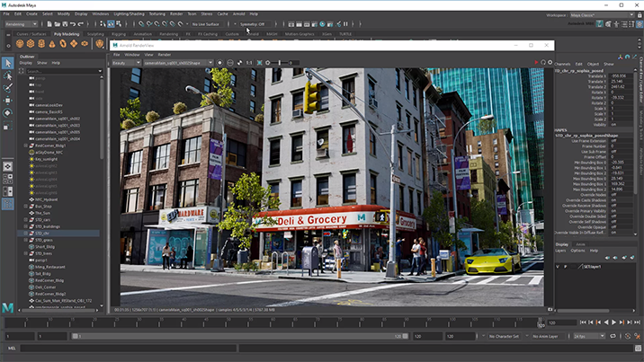Open the 24 fps frame rate dropdown
This screenshot has height=362, width=644.
tap(589, 336)
